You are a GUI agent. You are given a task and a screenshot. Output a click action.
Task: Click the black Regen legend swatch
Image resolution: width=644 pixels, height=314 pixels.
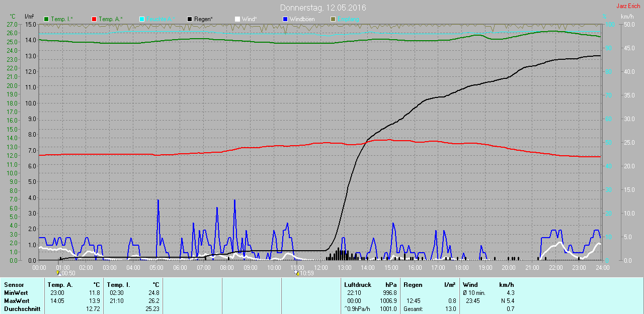coord(190,19)
